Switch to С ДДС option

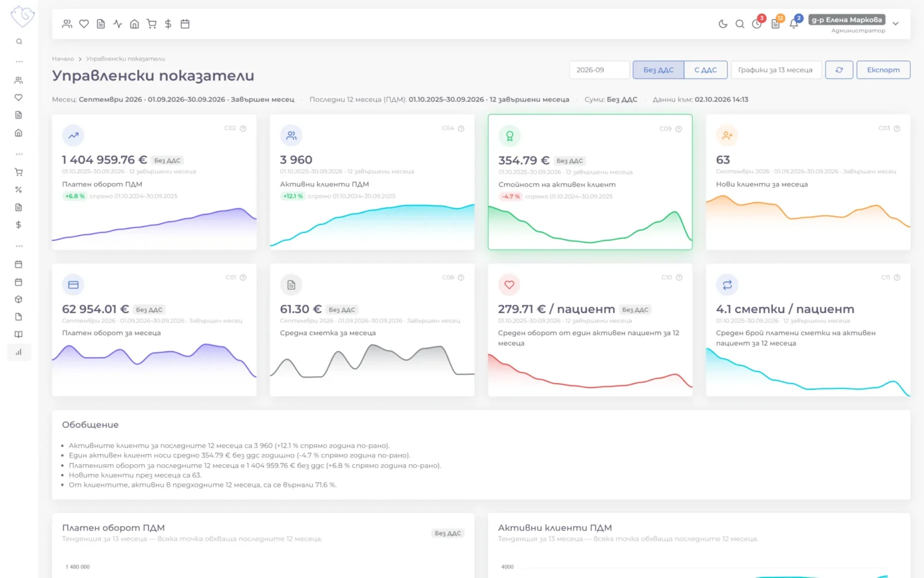[x=706, y=70]
